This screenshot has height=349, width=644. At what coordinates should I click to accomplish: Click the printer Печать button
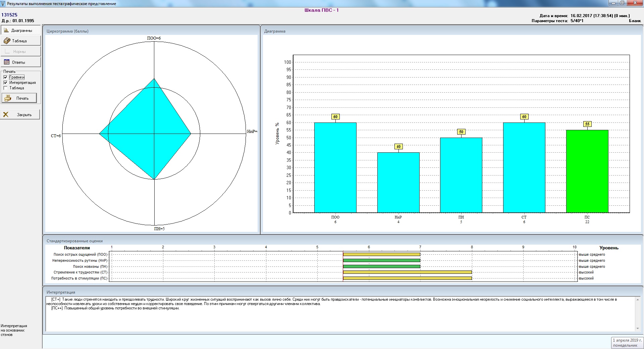tap(19, 98)
